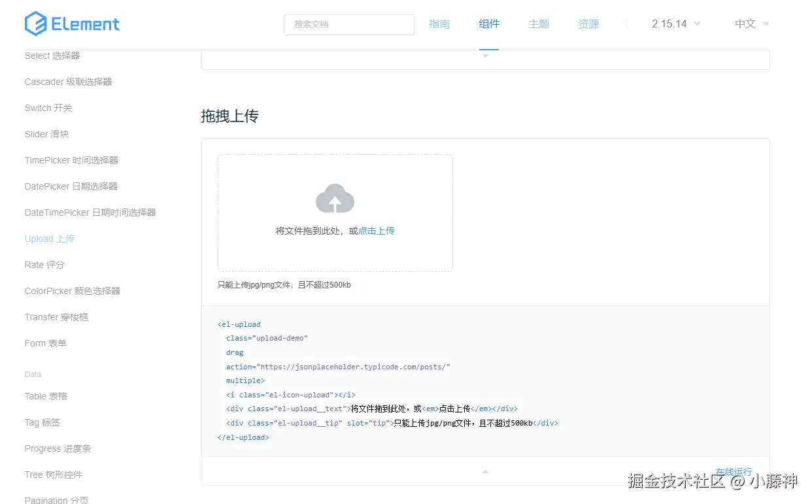Image resolution: width=812 pixels, height=504 pixels.
Task: Collapse the code block with bottom triangle
Action: (485, 471)
